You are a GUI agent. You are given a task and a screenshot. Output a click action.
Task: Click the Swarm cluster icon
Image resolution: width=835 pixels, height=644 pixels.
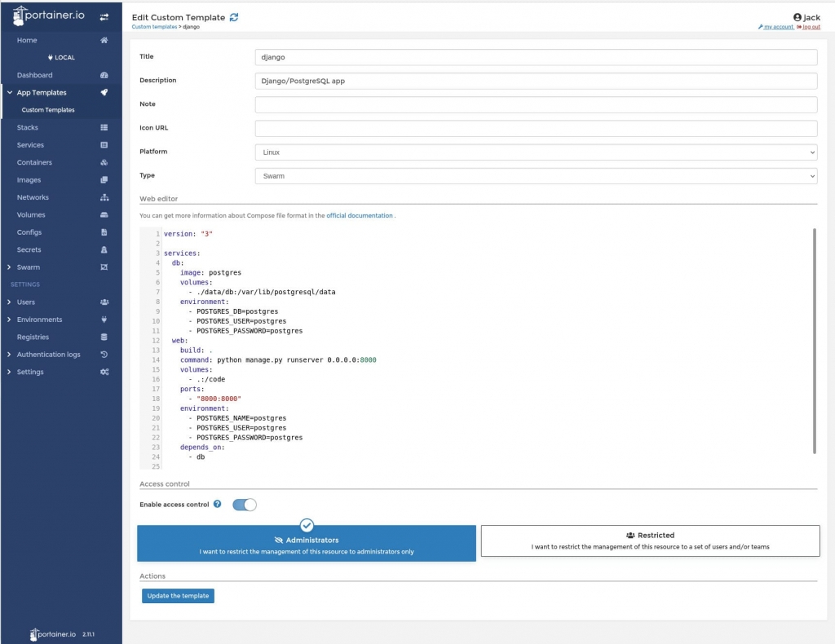[104, 267]
